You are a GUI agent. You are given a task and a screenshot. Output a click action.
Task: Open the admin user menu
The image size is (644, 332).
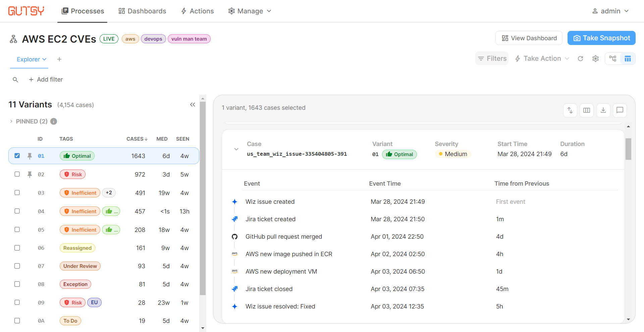click(x=610, y=11)
